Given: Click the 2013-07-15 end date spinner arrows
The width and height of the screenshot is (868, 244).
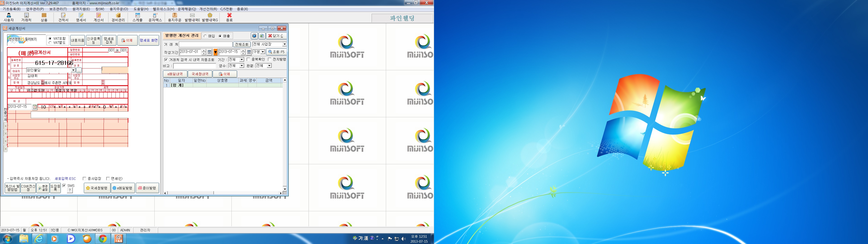Looking at the screenshot, I should [243, 52].
